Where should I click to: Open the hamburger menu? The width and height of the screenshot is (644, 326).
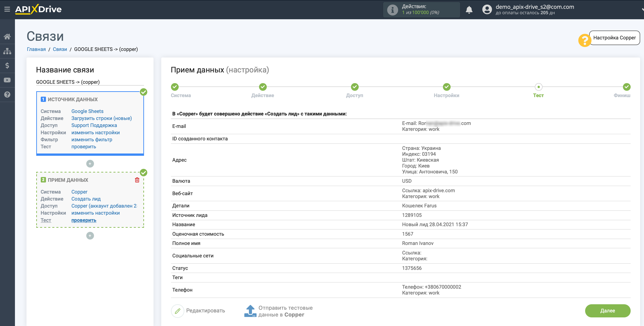tap(7, 10)
